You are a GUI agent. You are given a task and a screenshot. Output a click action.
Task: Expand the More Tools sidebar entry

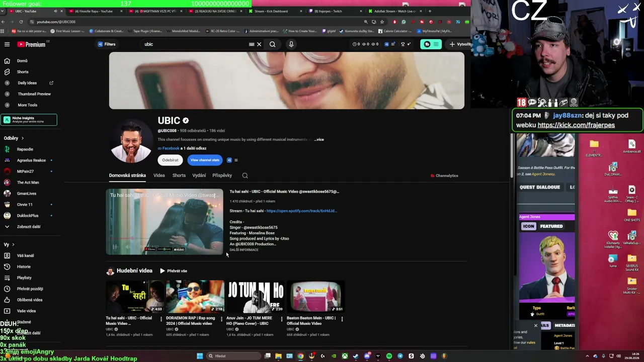click(28, 105)
